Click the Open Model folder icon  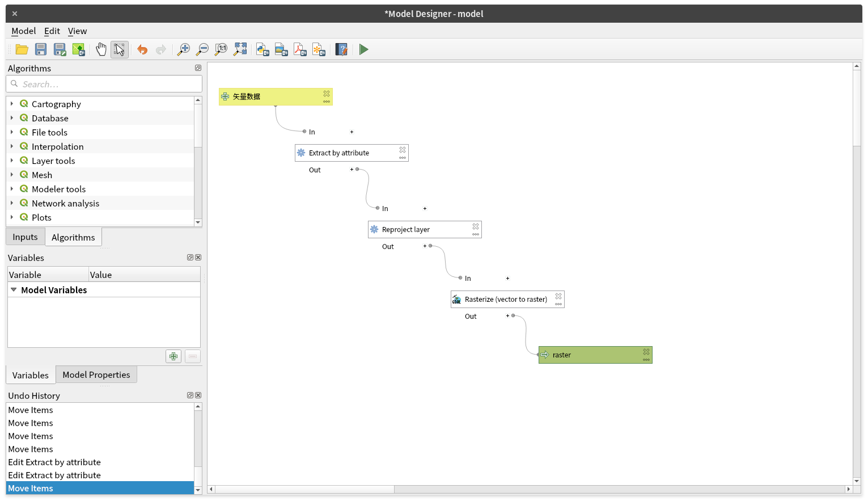pyautogui.click(x=22, y=50)
